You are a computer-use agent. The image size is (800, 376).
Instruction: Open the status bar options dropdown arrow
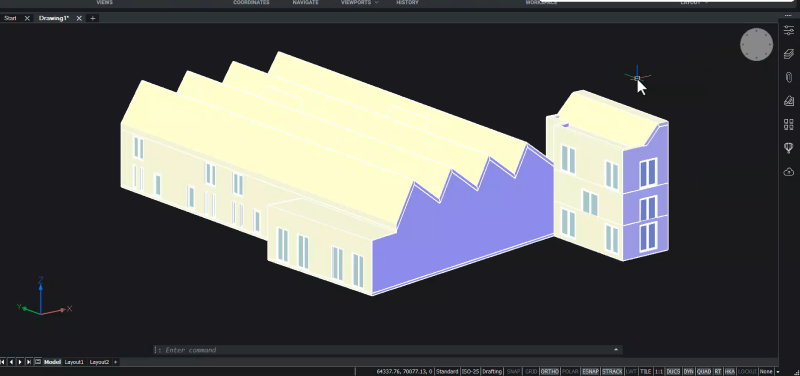click(778, 371)
